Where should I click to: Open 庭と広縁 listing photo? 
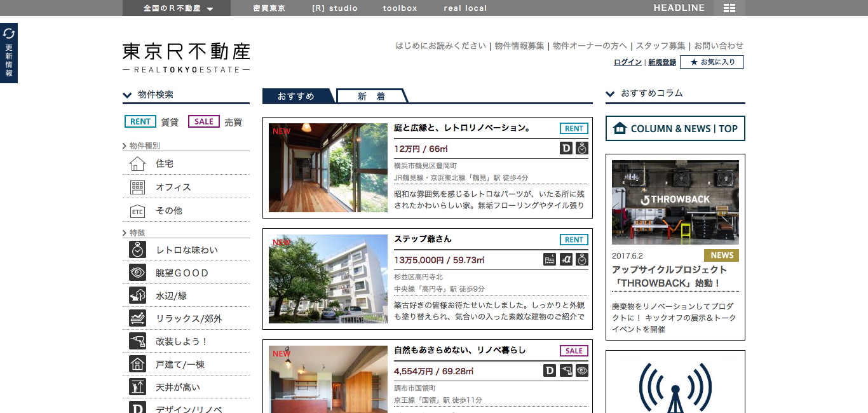[x=328, y=168]
